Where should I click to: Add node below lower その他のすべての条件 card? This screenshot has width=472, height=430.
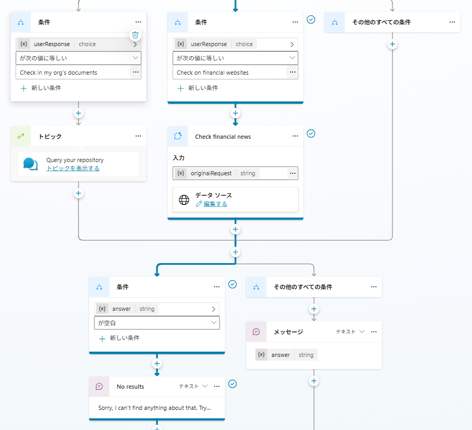(x=314, y=309)
